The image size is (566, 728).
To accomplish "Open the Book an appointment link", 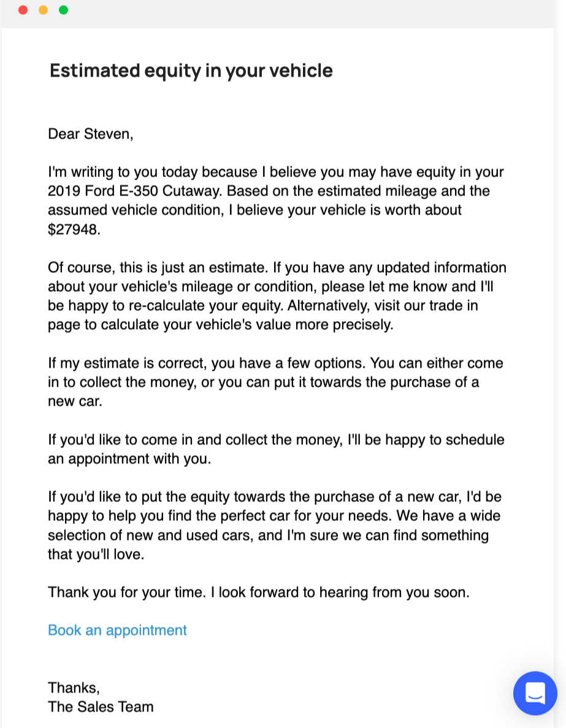I will (x=117, y=630).
